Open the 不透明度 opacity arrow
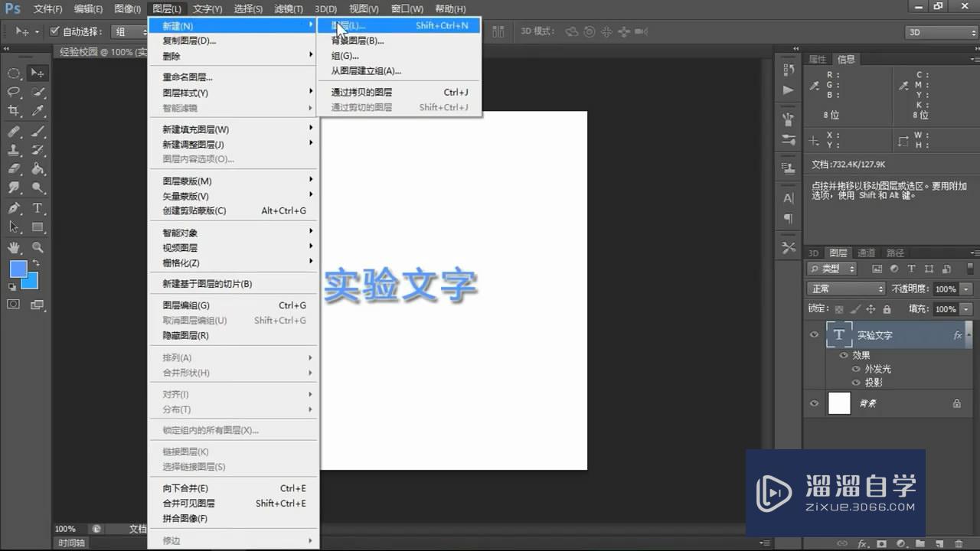This screenshot has width=980, height=551. 966,289
